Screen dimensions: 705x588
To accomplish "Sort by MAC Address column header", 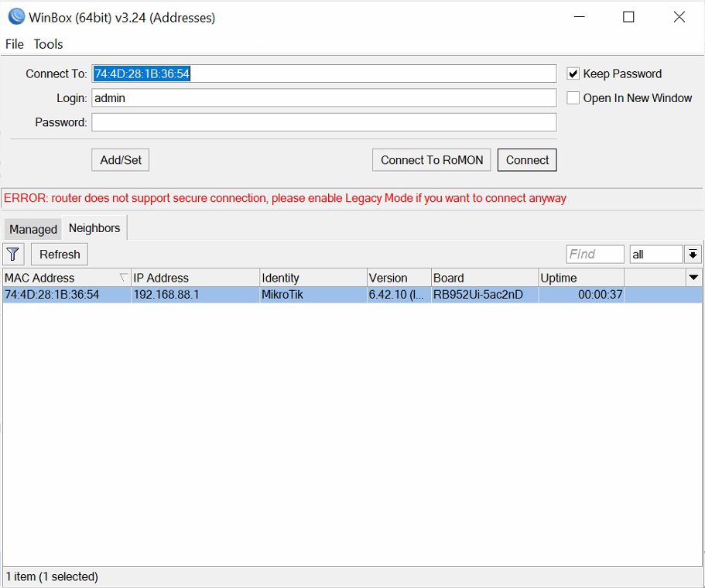I will (x=67, y=278).
